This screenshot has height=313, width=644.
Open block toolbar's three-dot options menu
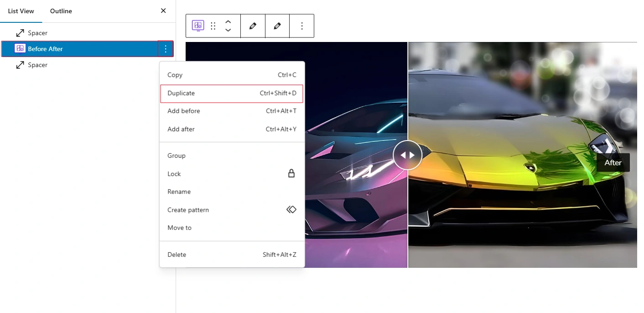coord(301,26)
